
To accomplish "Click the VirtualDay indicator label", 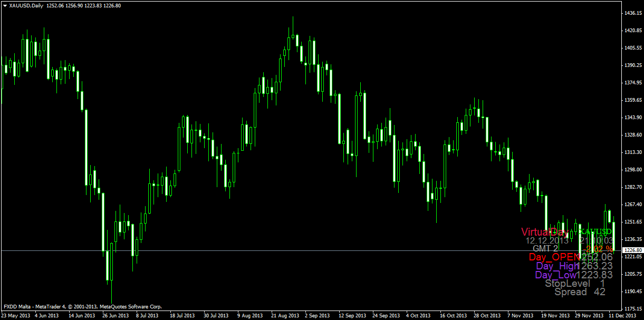I will pos(545,232).
